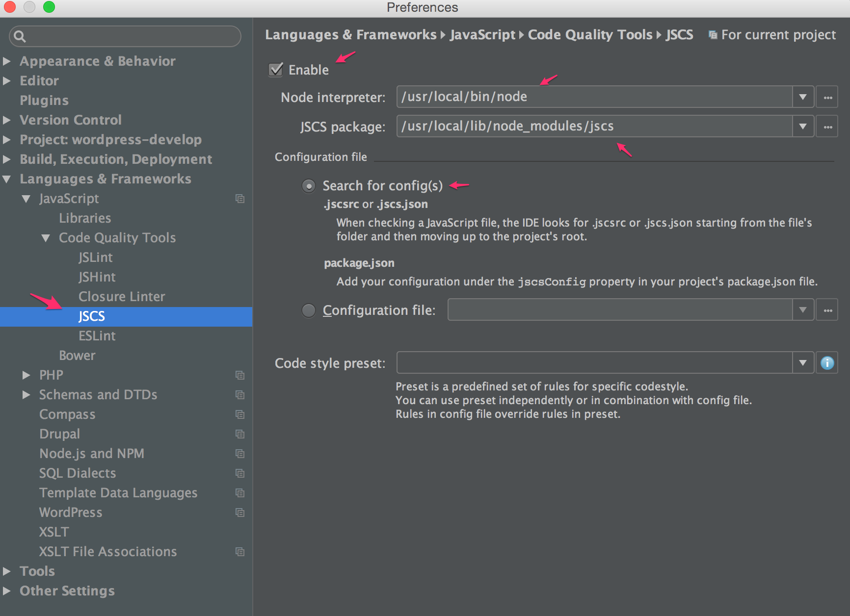The height and width of the screenshot is (616, 850).
Task: Expand Appearance & Behavior section
Action: (x=7, y=61)
